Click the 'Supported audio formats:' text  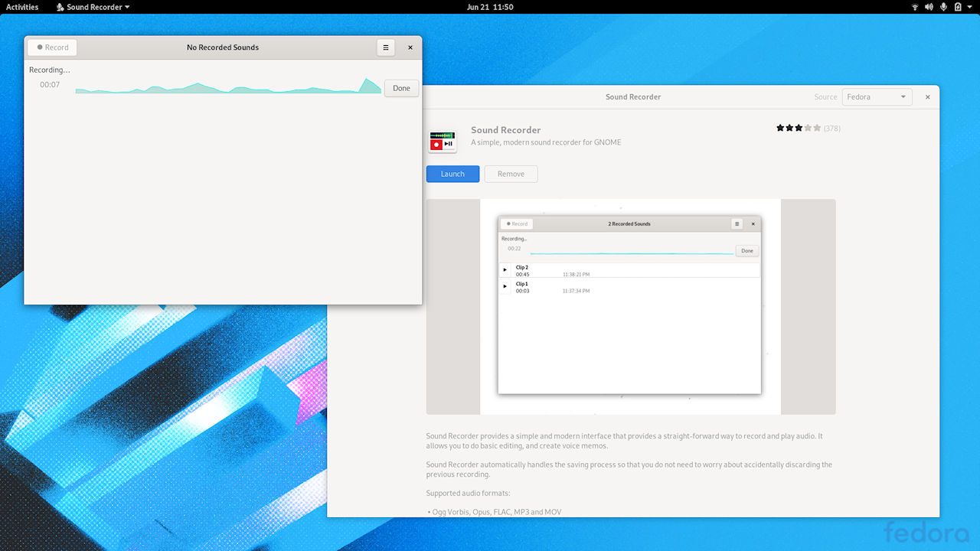tap(468, 493)
